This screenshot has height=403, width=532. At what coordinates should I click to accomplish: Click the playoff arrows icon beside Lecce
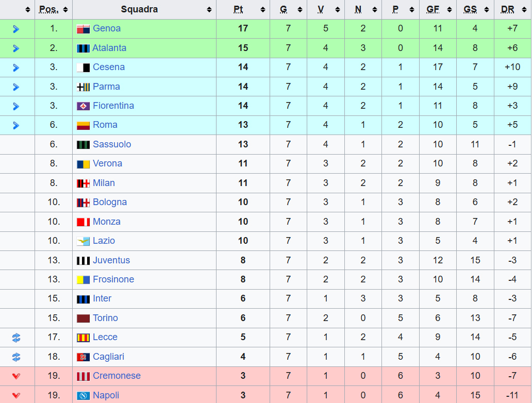pos(16,338)
